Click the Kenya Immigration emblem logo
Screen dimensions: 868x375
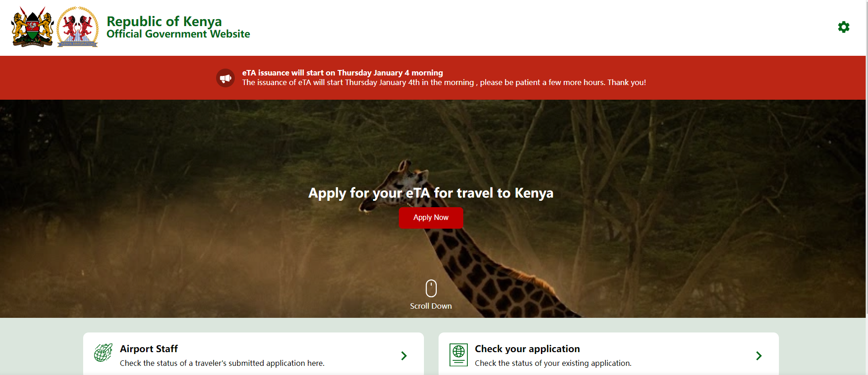pyautogui.click(x=78, y=27)
